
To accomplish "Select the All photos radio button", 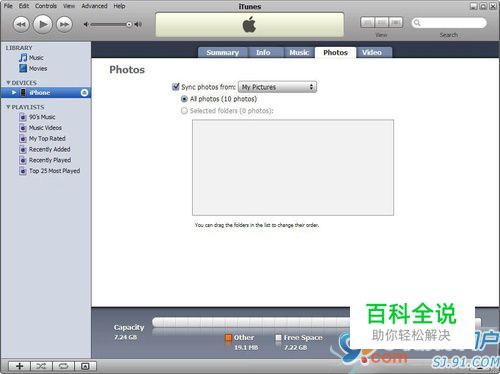I will [x=184, y=99].
